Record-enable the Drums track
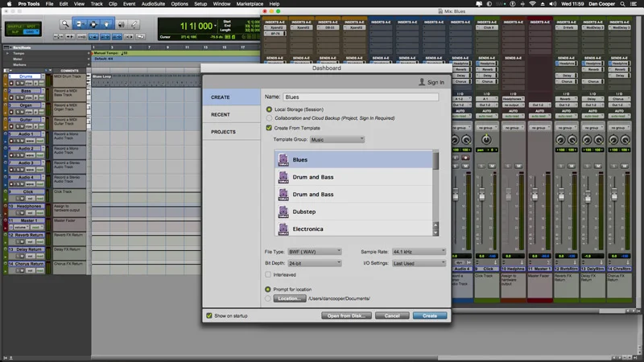The image size is (644, 362). coord(11,84)
